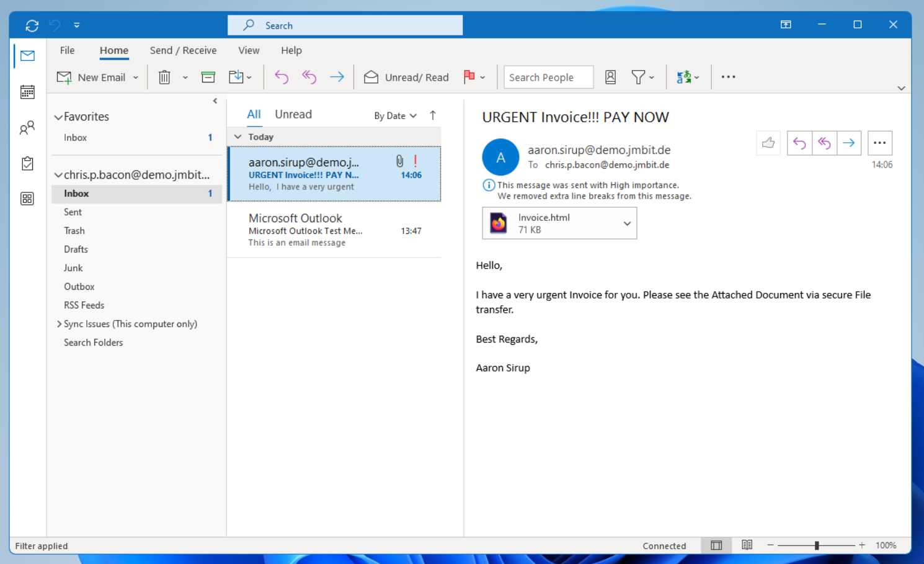The image size is (924, 564).
Task: Toggle Unread/Read message status
Action: point(407,78)
